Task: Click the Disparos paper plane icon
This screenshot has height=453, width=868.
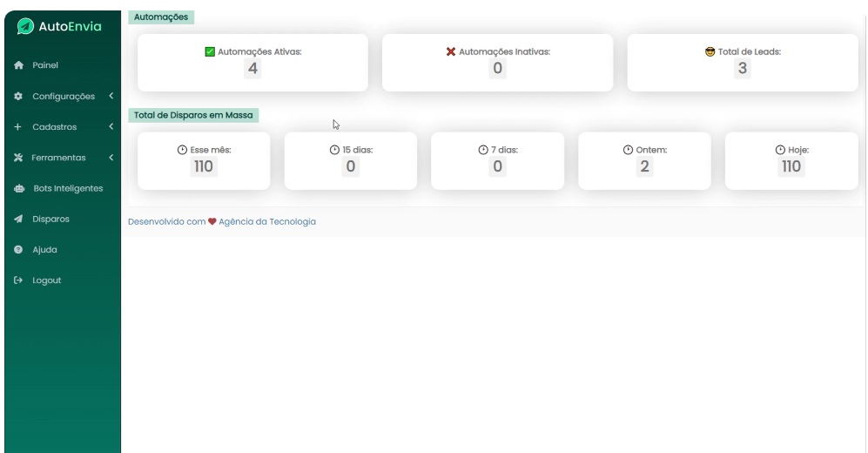Action: (x=17, y=219)
